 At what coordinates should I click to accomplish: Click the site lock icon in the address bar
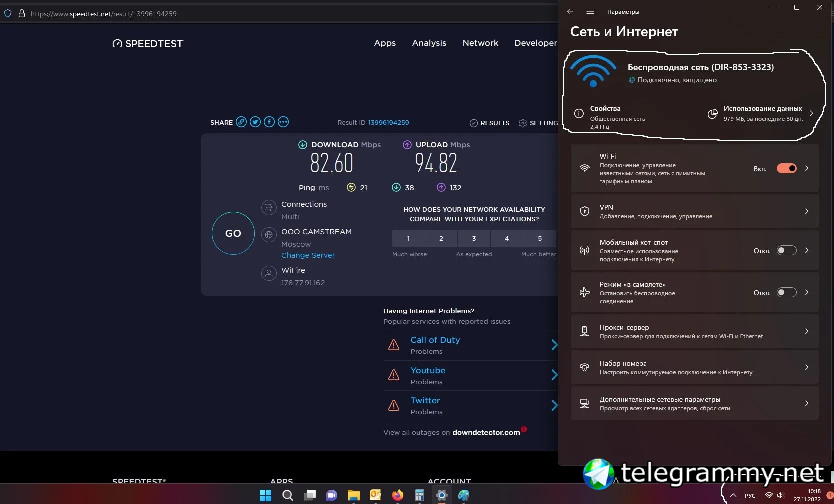22,14
